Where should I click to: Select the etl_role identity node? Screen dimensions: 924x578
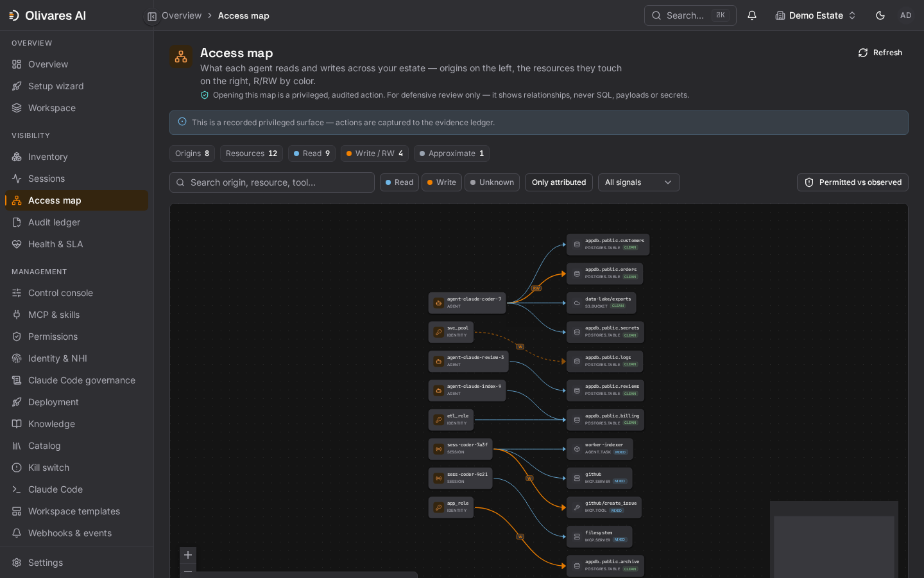(x=451, y=419)
